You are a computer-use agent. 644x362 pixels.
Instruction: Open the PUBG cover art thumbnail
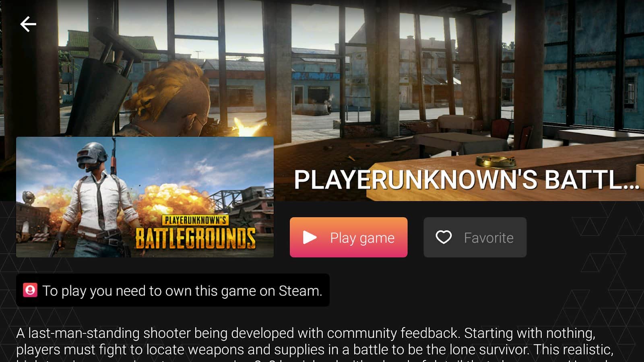point(145,197)
